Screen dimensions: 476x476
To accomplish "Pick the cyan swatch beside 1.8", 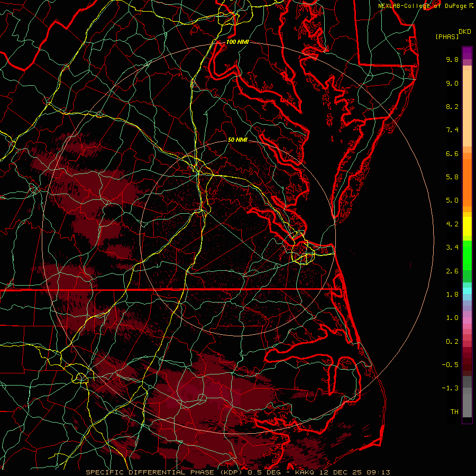I will click(x=467, y=291).
